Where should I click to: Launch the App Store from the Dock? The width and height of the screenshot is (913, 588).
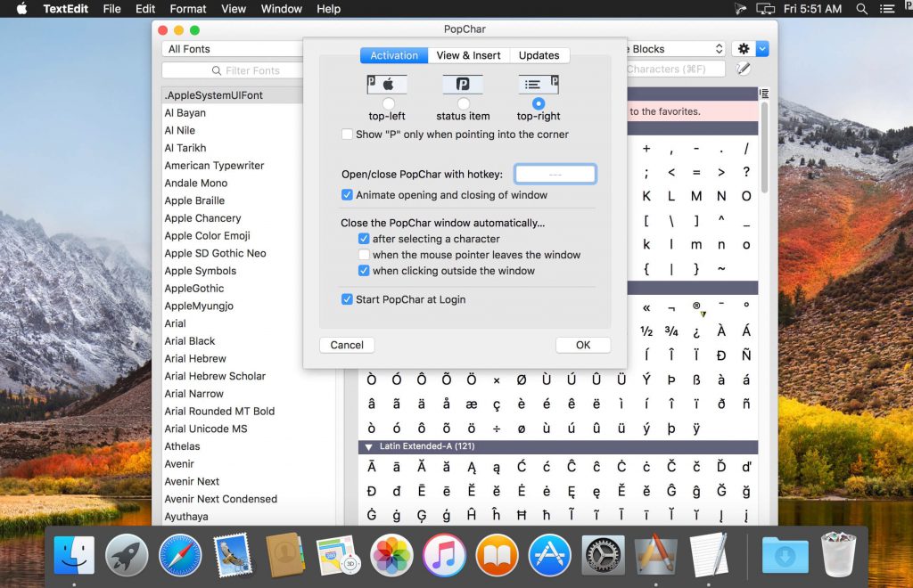549,553
